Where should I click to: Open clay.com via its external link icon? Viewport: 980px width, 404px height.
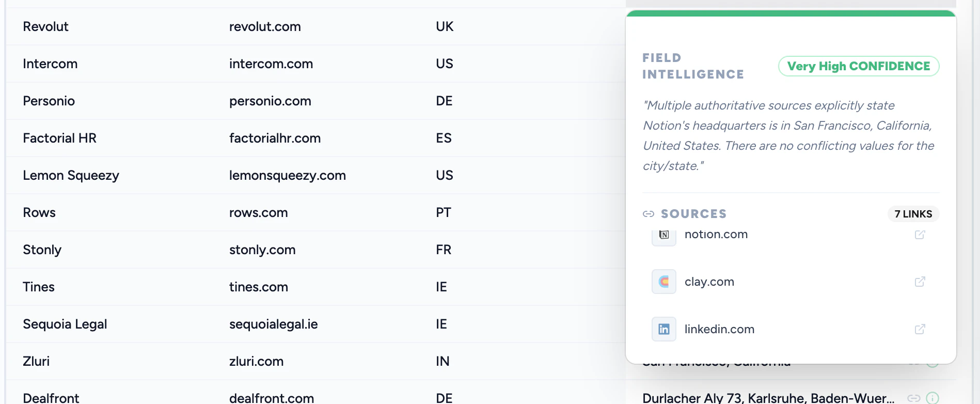[x=920, y=282]
